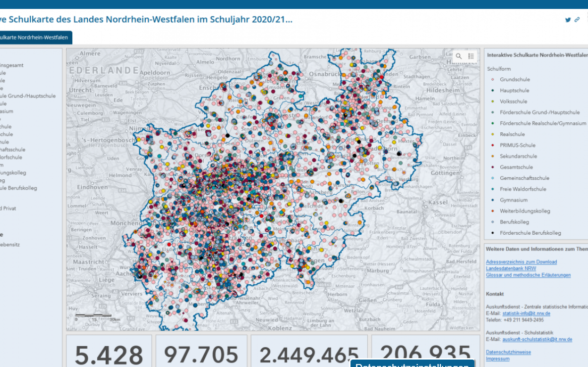Click the red PRIMUS-Schule legend dot
588x367 pixels.
492,145
